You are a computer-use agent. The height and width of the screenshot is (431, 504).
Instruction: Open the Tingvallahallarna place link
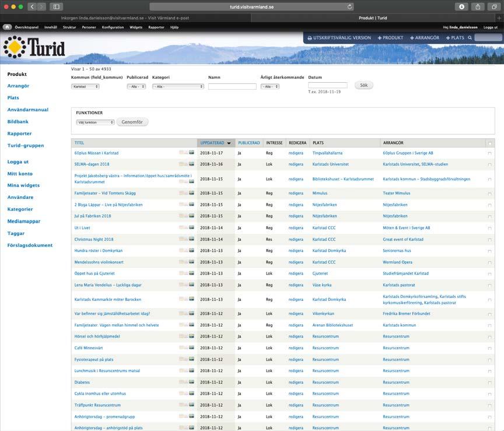(327, 153)
